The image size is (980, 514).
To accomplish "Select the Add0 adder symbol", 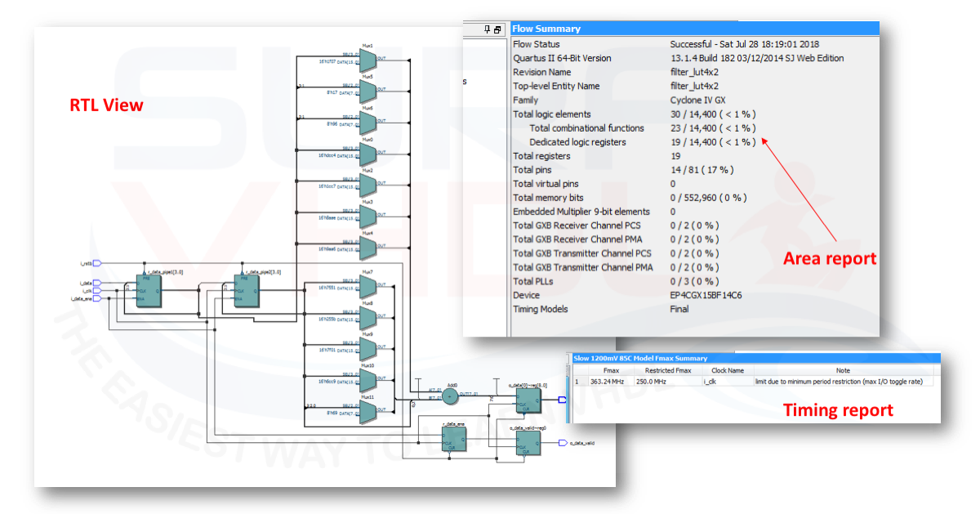I will (449, 396).
